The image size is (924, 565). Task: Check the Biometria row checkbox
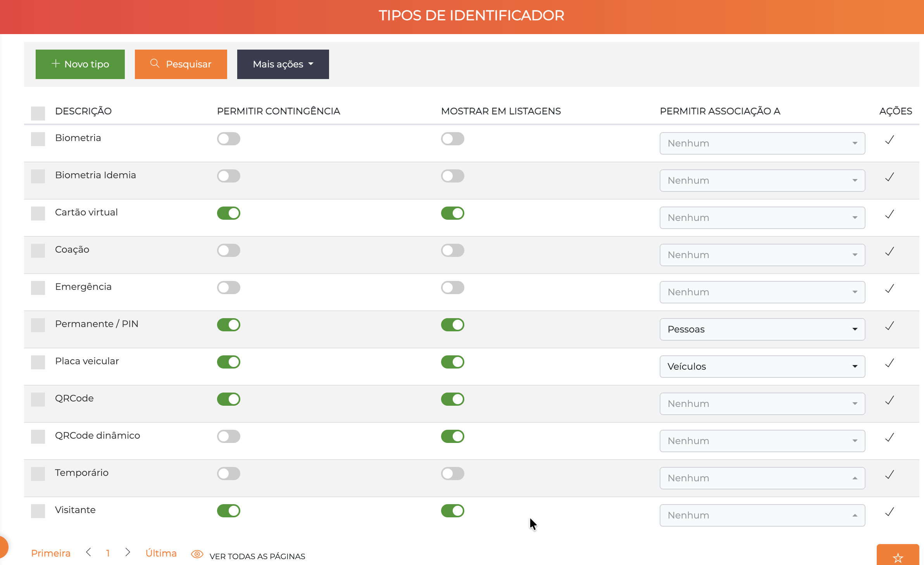[38, 139]
